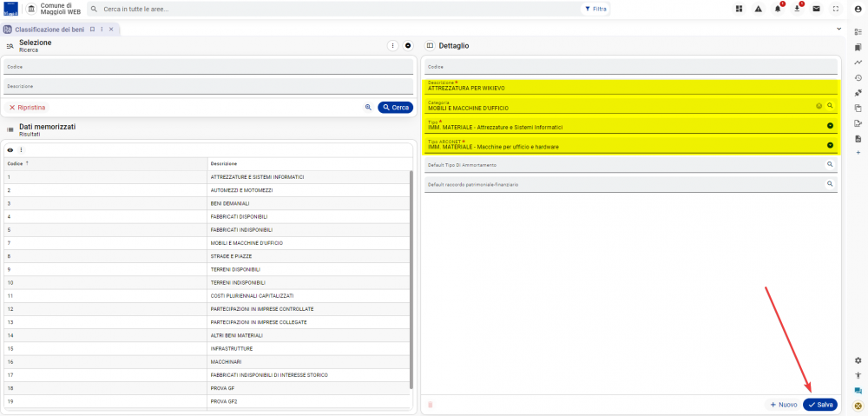Open the Tipo ARCONET dropdown arrow
868x416 pixels.
pos(830,146)
